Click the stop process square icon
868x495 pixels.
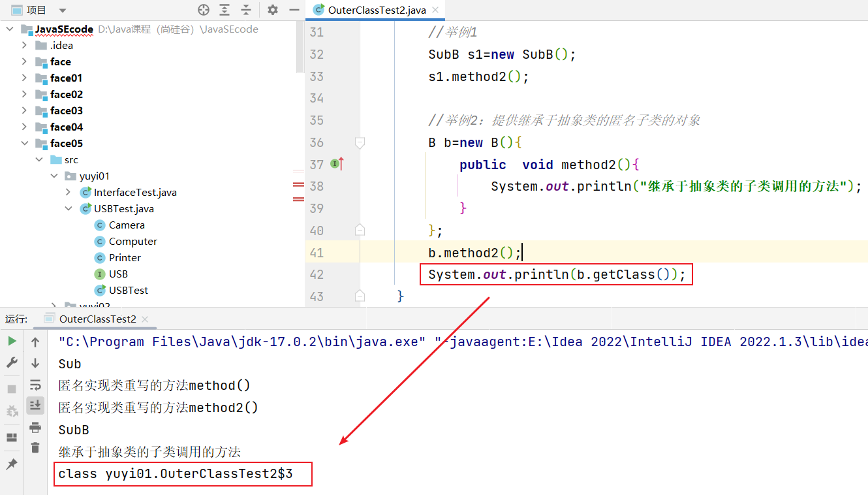[12, 389]
